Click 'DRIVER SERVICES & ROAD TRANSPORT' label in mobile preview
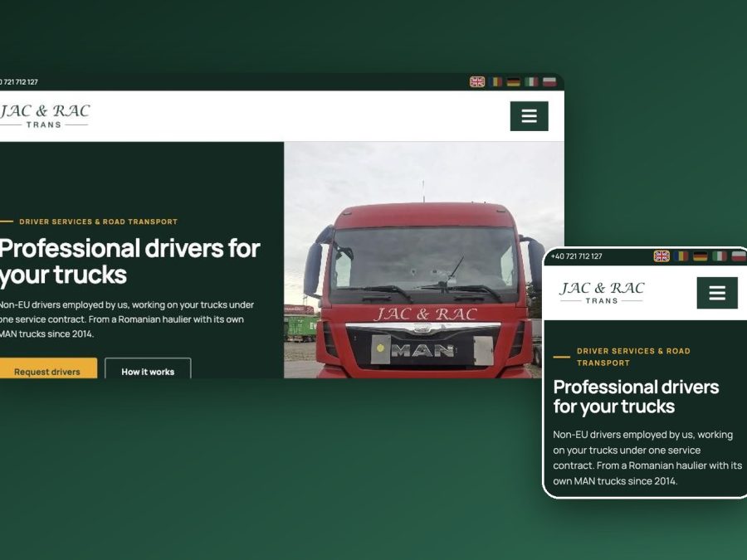 633,357
